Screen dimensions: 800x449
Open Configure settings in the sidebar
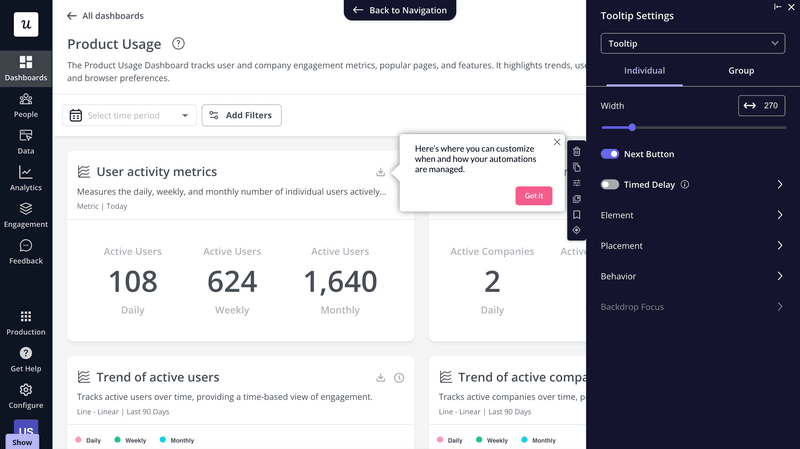point(26,396)
